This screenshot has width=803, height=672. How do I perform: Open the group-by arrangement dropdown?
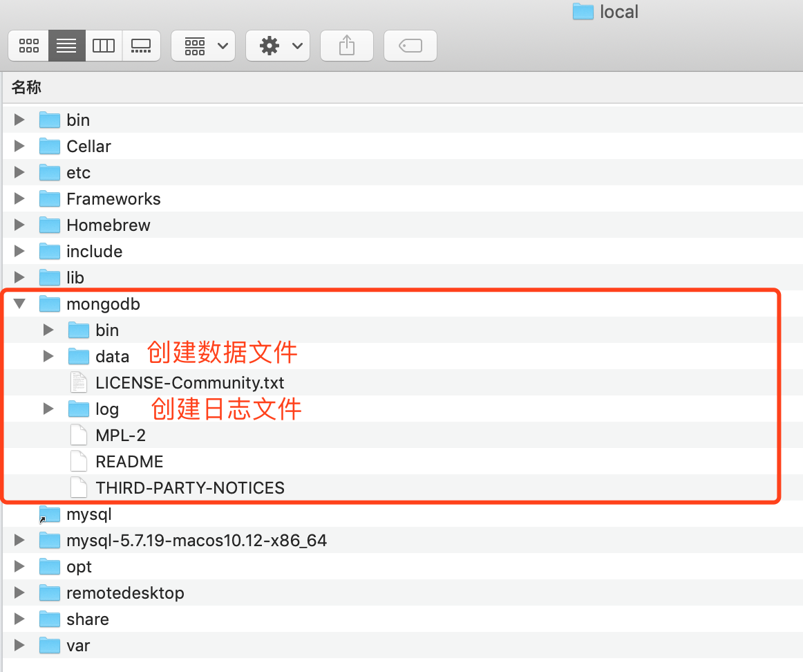[x=203, y=46]
